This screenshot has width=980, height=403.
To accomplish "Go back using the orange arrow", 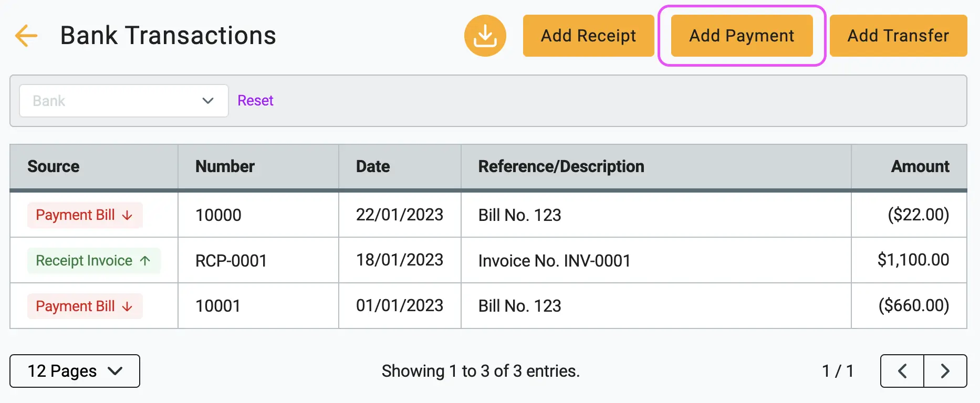I will pos(26,36).
